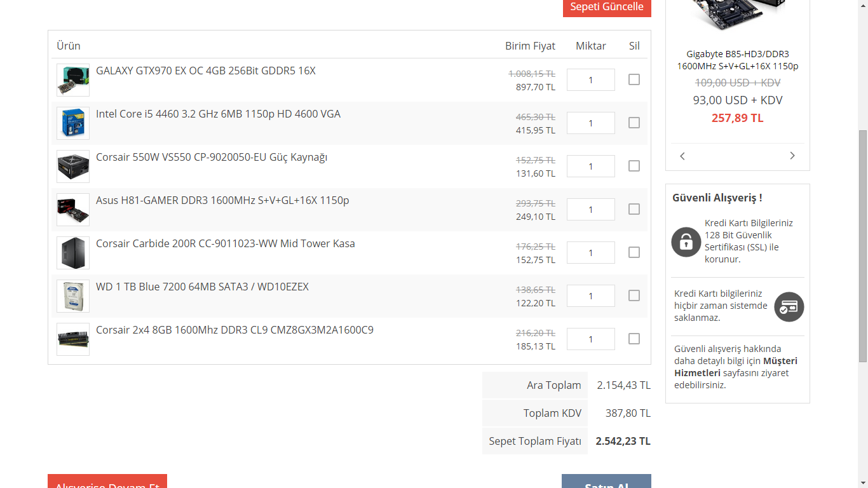Open the Corsair Carbide 200R case image
This screenshot has height=488, width=868.
click(x=73, y=253)
